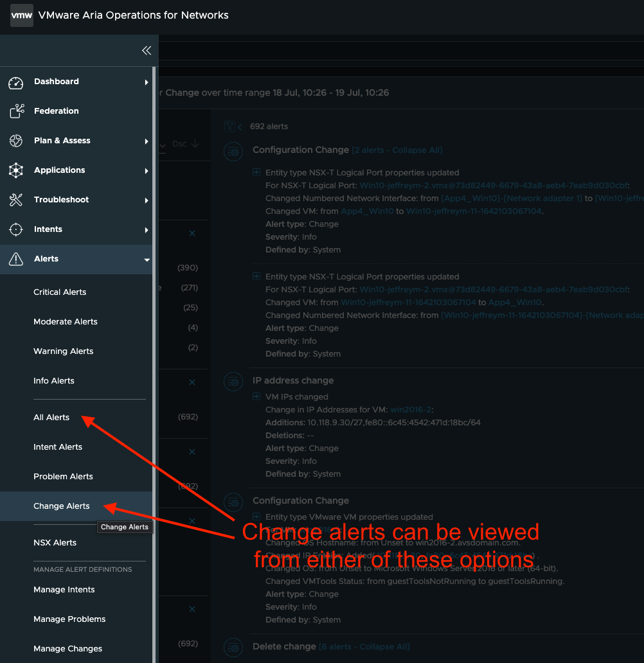Open NSX Alerts

click(x=55, y=543)
